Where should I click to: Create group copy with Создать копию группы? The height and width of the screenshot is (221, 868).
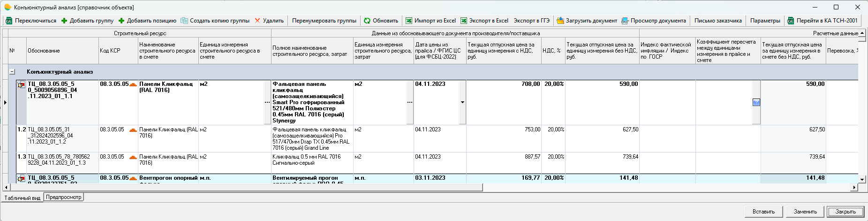[215, 21]
